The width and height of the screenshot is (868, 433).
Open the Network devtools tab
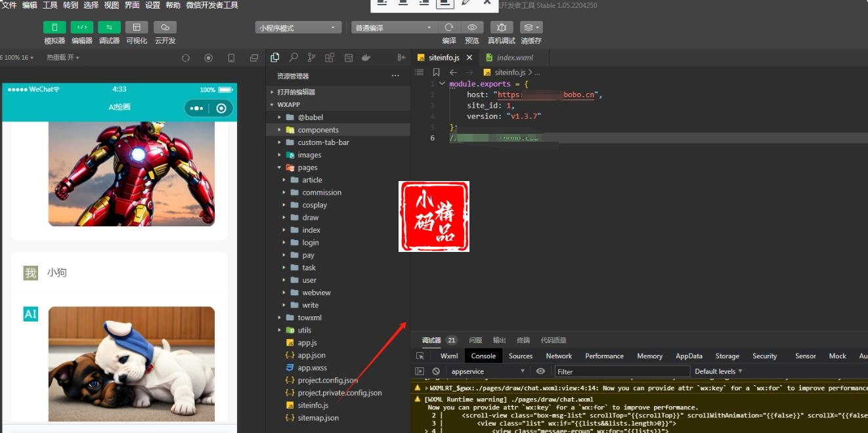tap(559, 356)
